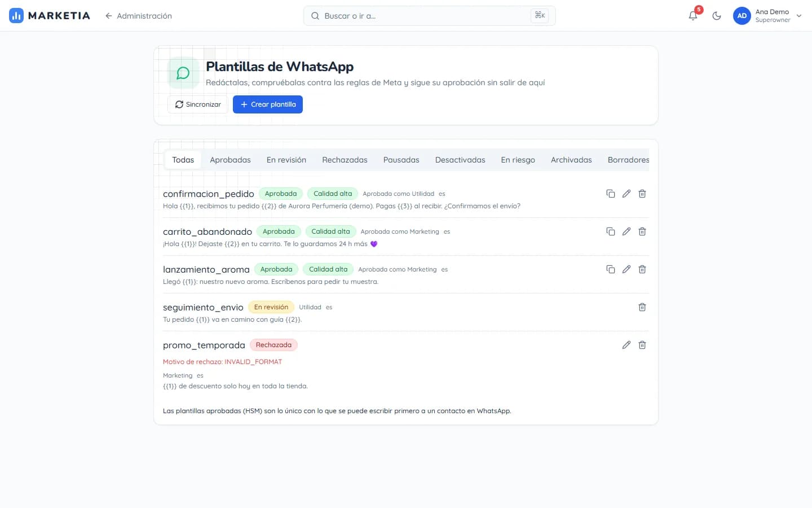Show the Rechazadas tab
The height and width of the screenshot is (508, 812).
coord(345,160)
